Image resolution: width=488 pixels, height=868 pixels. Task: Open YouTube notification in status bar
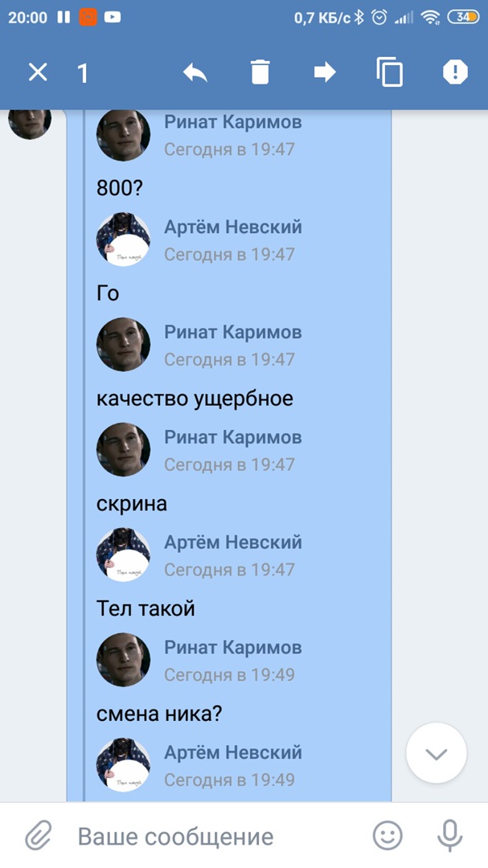(x=113, y=18)
